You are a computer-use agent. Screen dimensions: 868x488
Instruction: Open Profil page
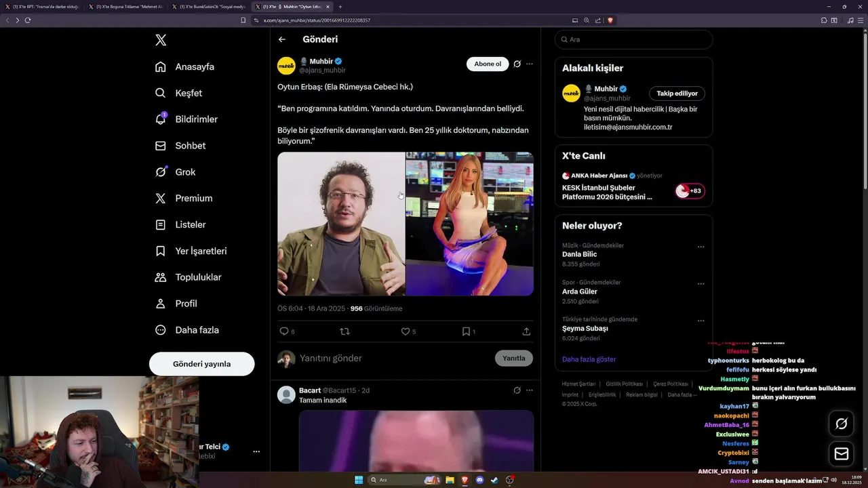pyautogui.click(x=176, y=304)
